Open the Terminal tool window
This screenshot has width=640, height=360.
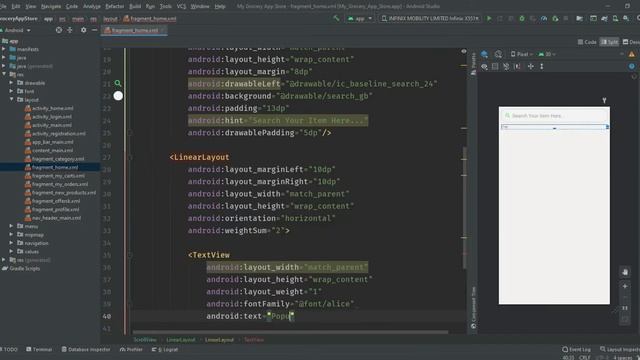click(39, 349)
